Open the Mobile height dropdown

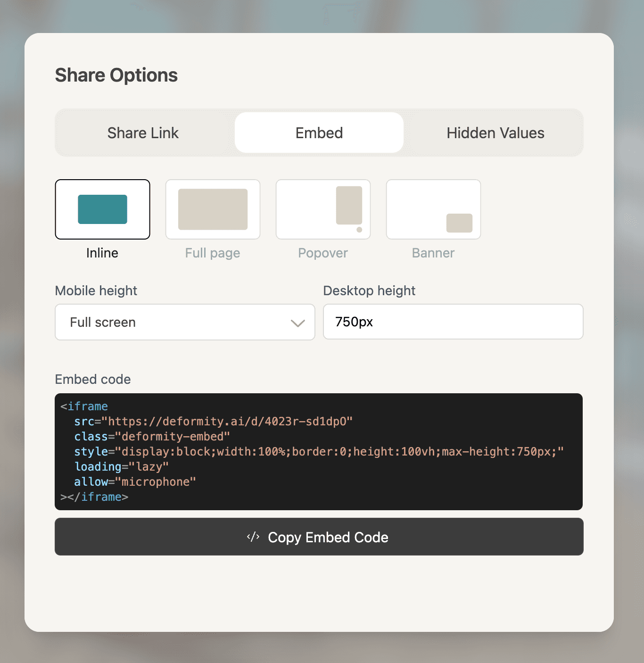(x=185, y=322)
